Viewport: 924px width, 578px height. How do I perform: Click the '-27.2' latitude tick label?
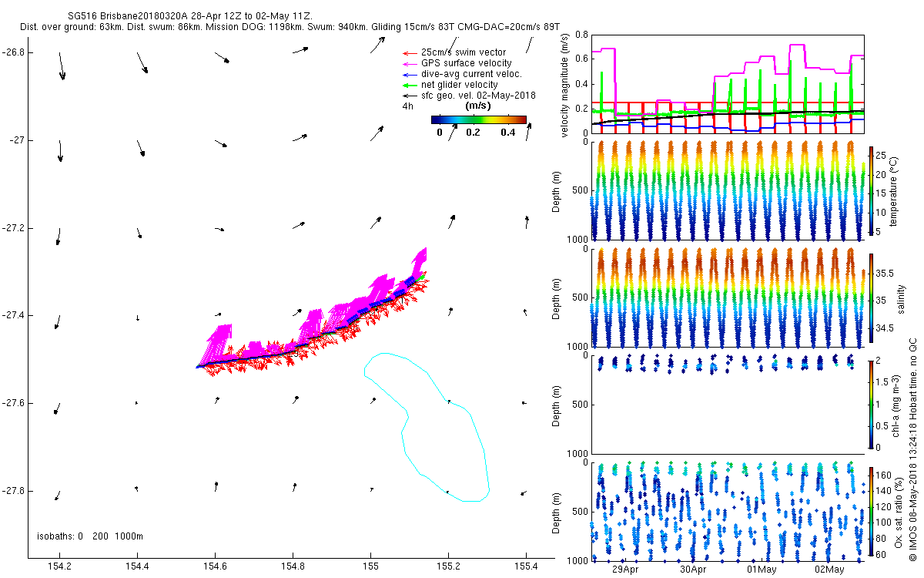coord(12,228)
